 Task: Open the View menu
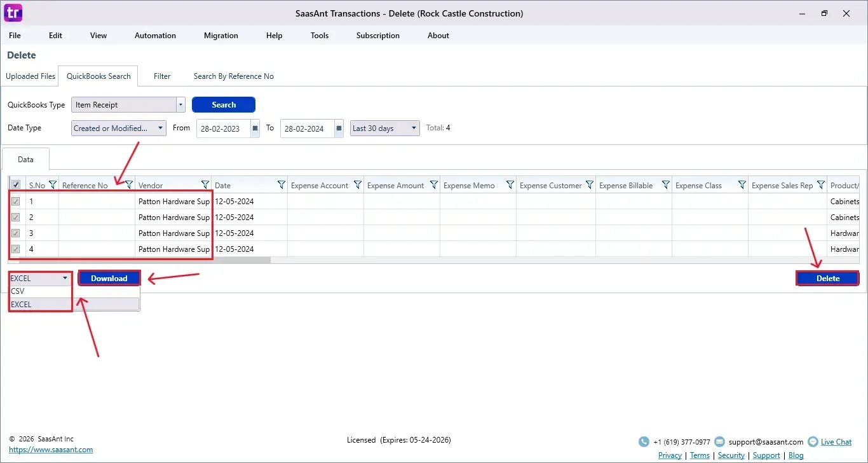tap(98, 36)
